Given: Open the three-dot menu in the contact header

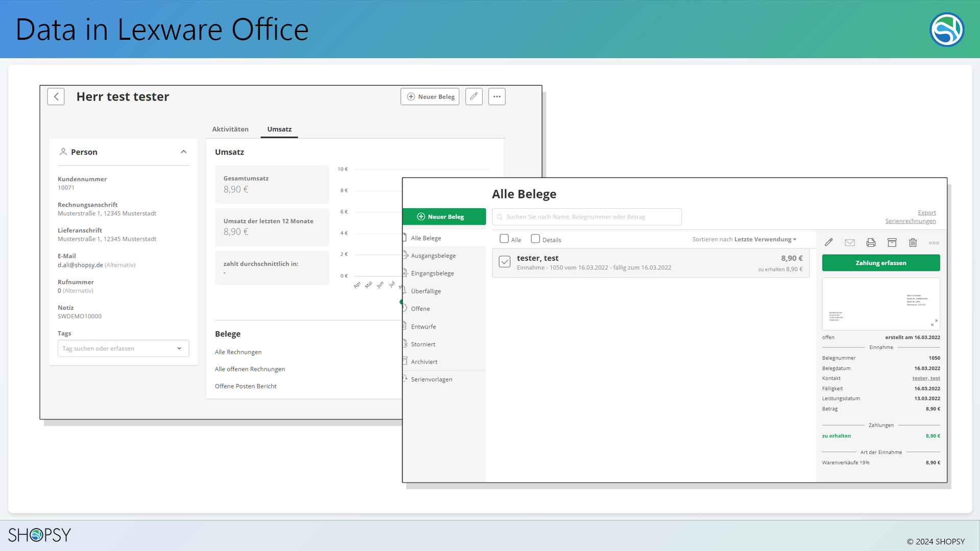Looking at the screenshot, I should click(x=497, y=96).
